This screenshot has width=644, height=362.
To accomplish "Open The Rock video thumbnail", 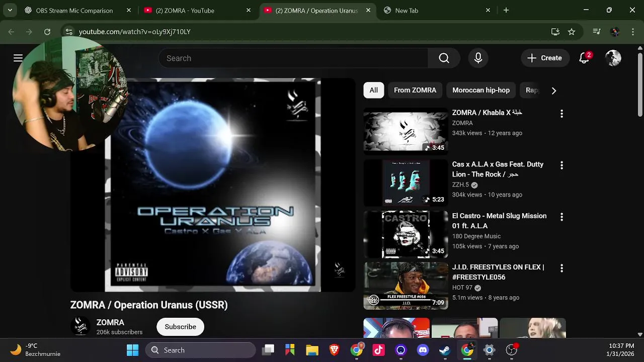I will tap(406, 183).
